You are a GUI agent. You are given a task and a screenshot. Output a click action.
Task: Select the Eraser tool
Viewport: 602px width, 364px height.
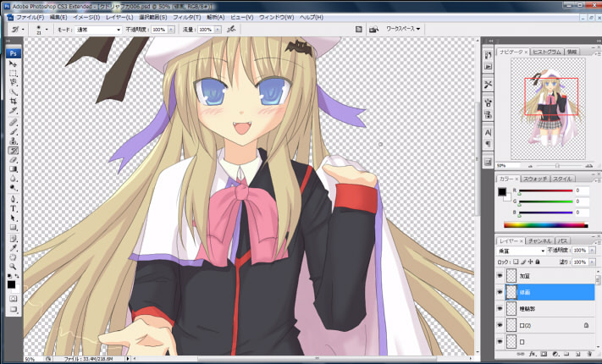tap(13, 160)
